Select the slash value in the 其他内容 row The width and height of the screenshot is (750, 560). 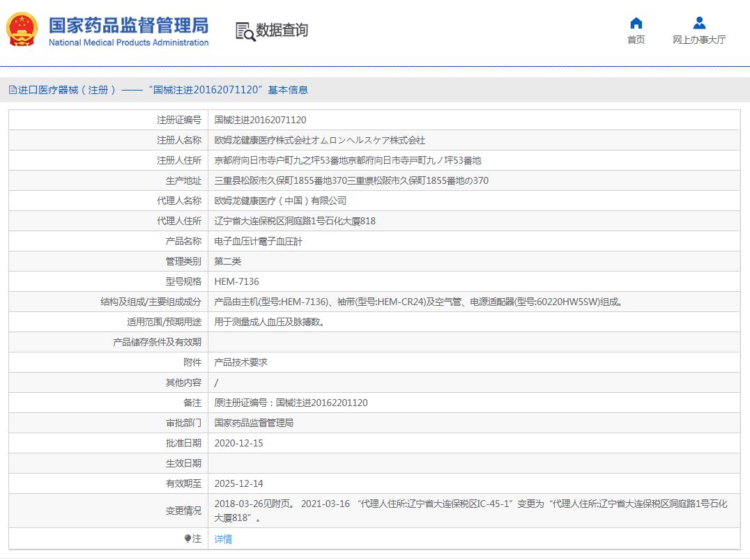click(x=216, y=382)
